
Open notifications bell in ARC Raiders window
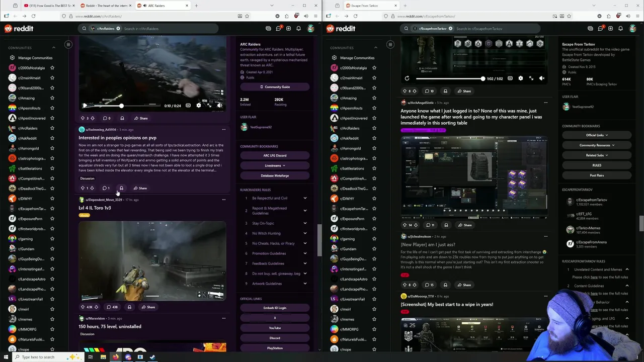298,29
